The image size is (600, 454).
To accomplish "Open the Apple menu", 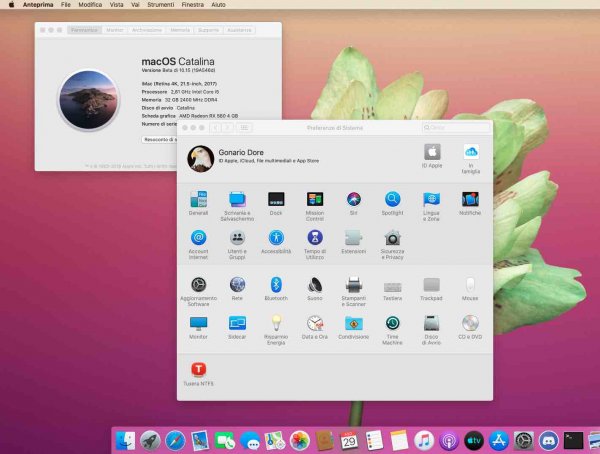I will pyautogui.click(x=11, y=5).
